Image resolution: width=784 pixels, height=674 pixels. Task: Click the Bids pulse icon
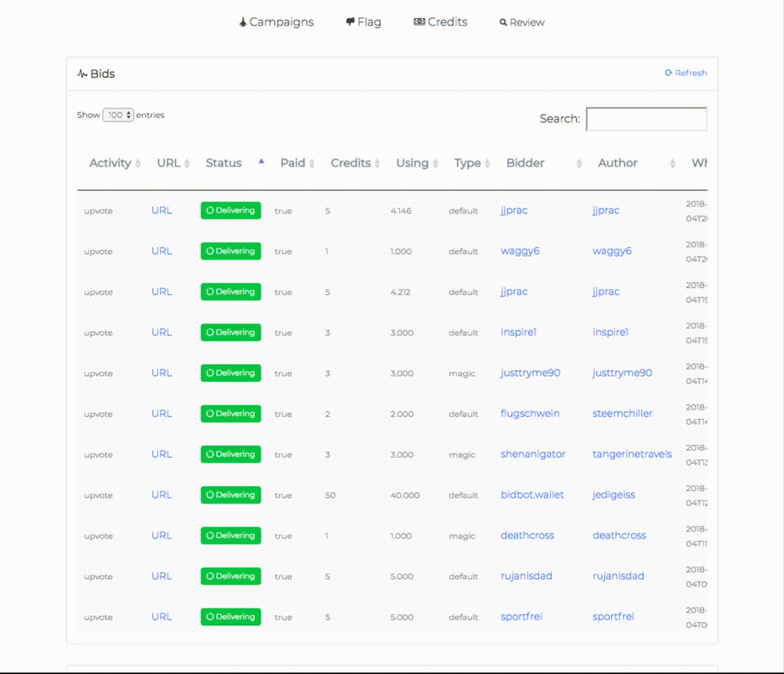tap(82, 74)
